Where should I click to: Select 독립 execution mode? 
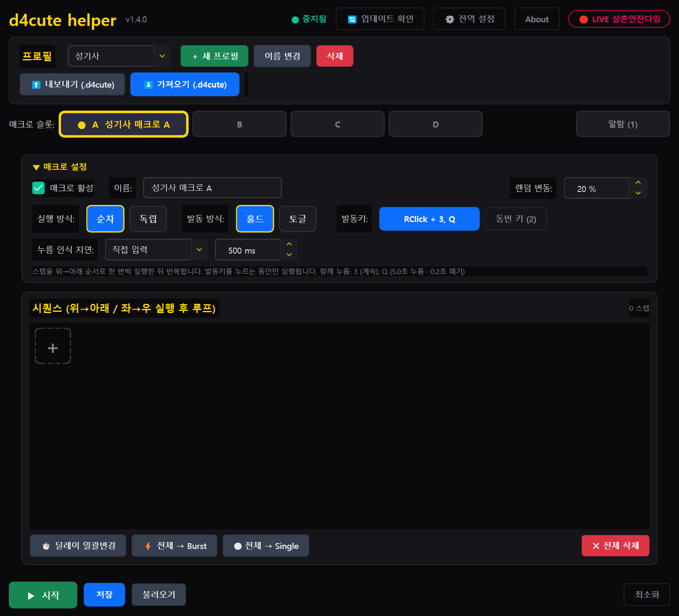click(148, 219)
